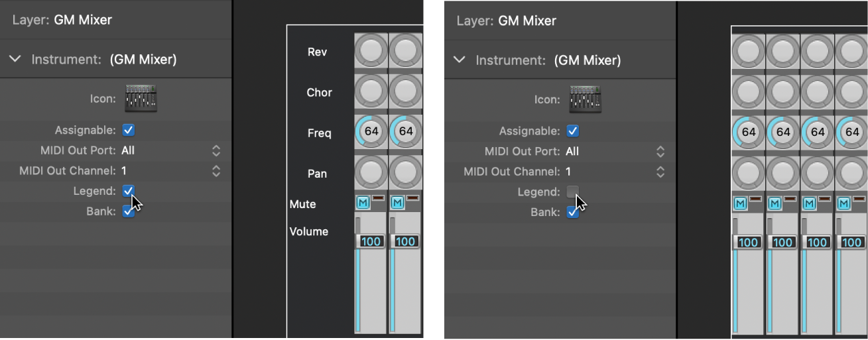The image size is (868, 340).
Task: Toggle Assignable in the inspector with Legend checked
Action: pyautogui.click(x=129, y=130)
